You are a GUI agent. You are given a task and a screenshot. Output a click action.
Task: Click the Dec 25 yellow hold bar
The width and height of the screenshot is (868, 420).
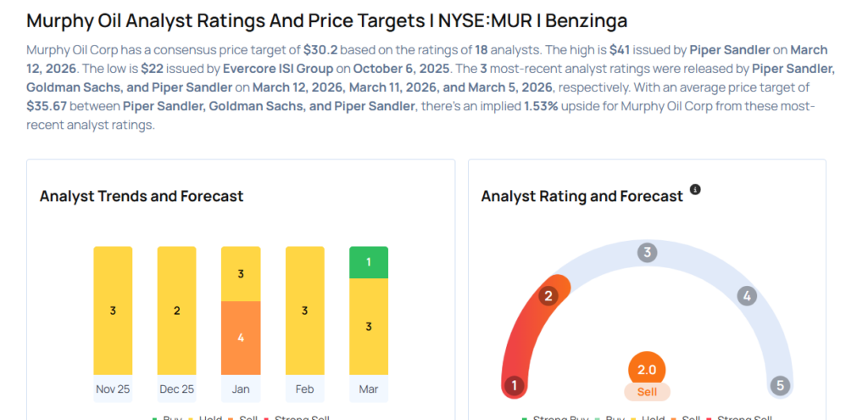176,311
